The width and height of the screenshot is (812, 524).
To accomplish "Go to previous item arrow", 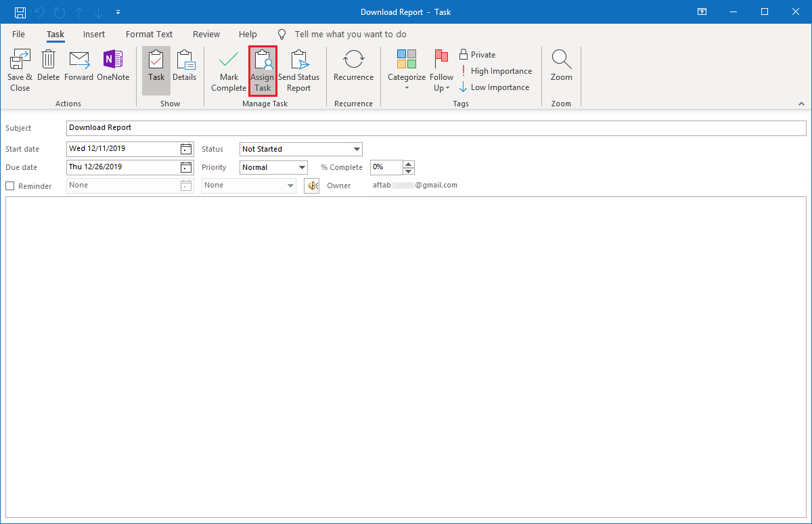I will 79,12.
